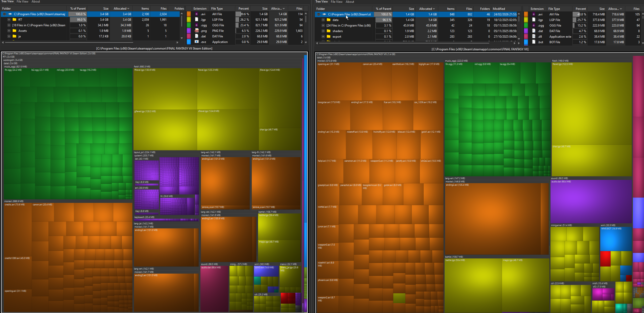Open the About tab in left window
Viewport: 644px width, 313px height.
click(36, 2)
